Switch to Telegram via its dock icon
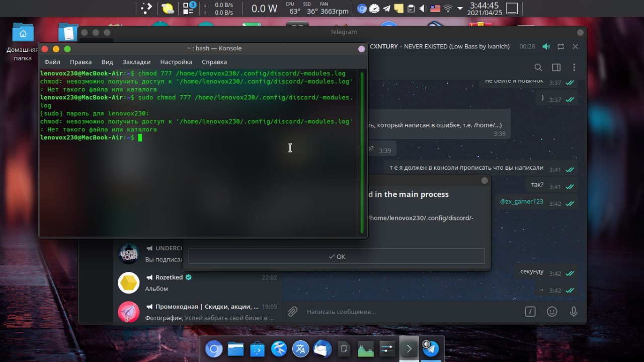This screenshot has width=644, height=362. coord(431,349)
